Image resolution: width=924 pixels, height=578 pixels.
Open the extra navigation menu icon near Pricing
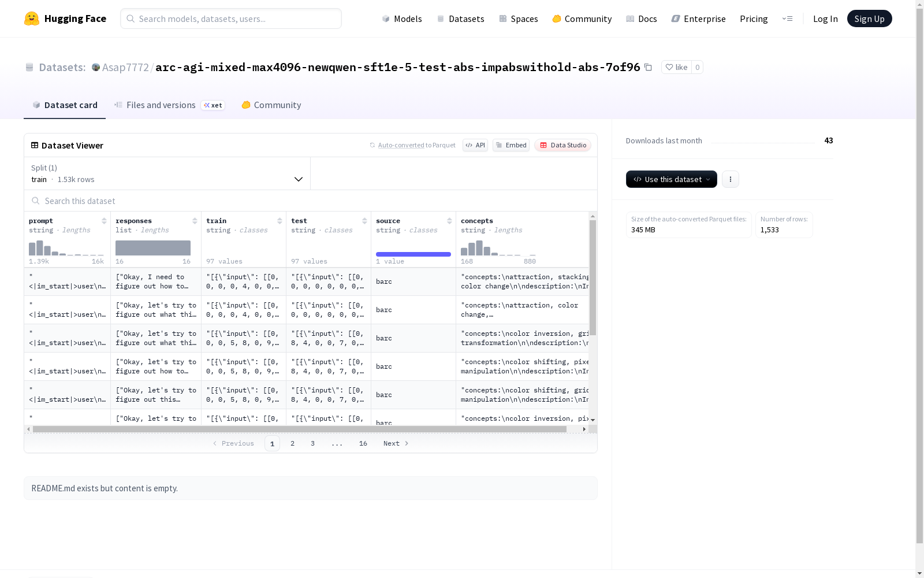click(787, 18)
